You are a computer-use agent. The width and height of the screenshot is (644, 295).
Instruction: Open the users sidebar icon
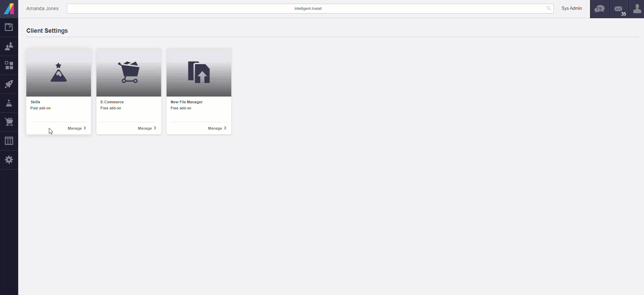pos(9,46)
